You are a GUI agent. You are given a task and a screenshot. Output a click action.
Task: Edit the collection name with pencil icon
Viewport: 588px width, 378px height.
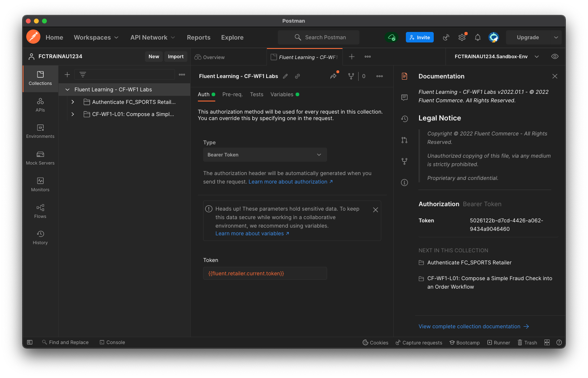pyautogui.click(x=286, y=76)
